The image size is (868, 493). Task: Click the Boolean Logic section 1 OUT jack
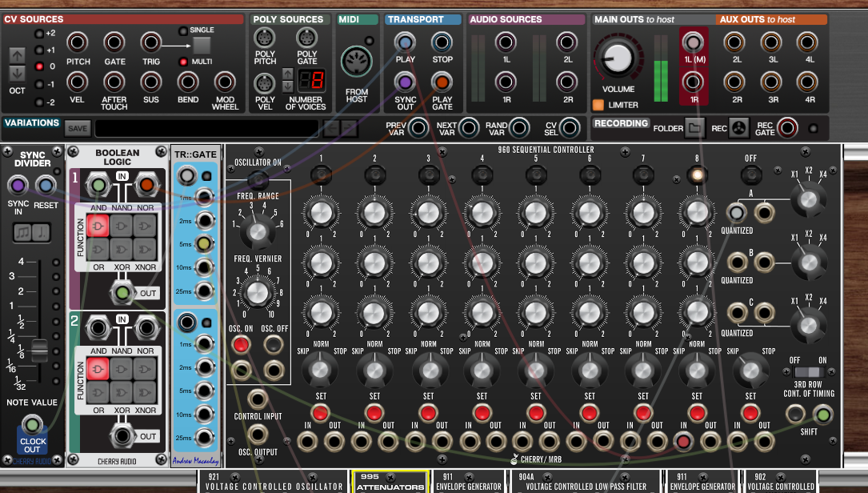(122, 292)
